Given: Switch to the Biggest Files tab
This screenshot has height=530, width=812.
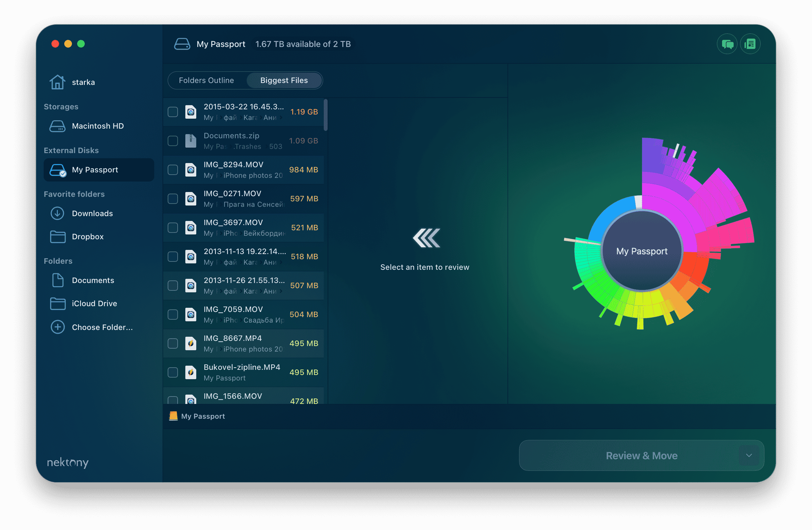Looking at the screenshot, I should coord(284,80).
